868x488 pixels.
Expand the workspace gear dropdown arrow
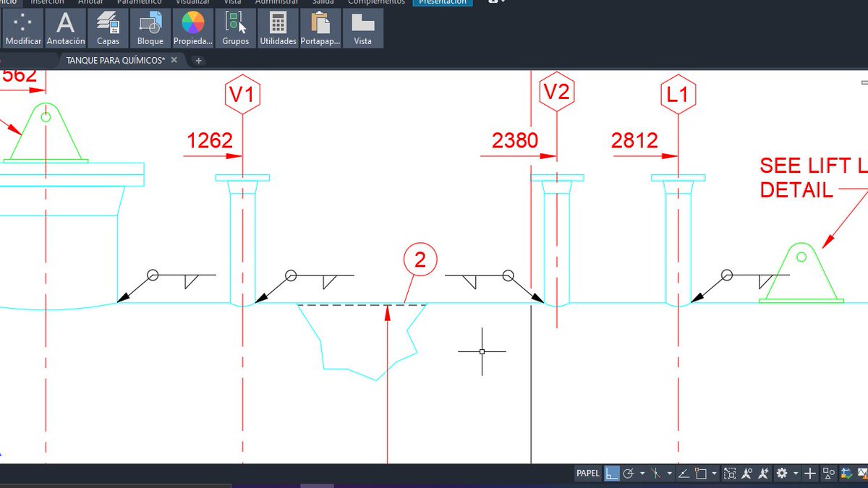coord(795,473)
